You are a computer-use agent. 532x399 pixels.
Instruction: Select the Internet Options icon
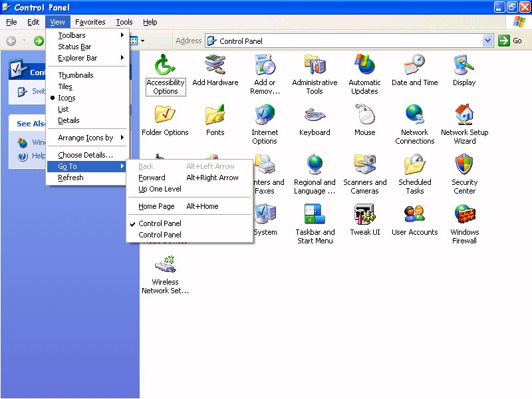click(x=265, y=114)
